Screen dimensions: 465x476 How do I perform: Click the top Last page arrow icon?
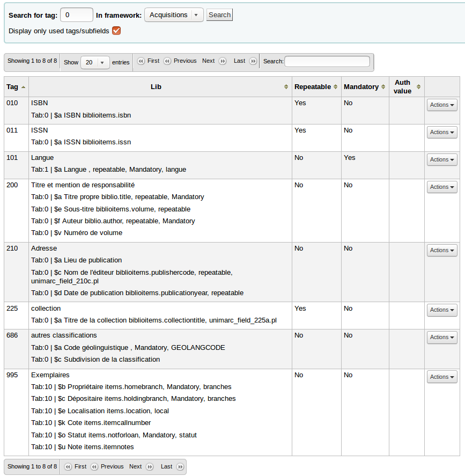click(x=253, y=61)
